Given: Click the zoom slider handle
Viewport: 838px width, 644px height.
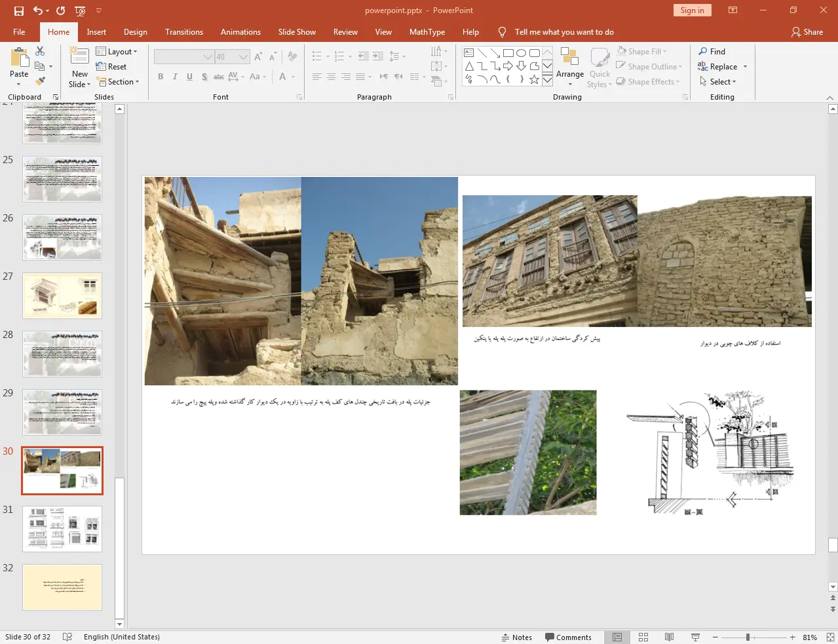Looking at the screenshot, I should 748,637.
